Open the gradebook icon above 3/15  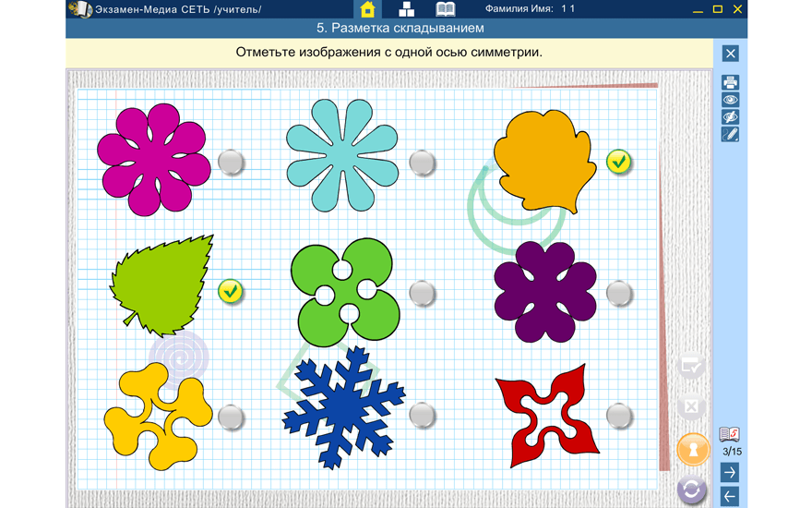[x=729, y=433]
